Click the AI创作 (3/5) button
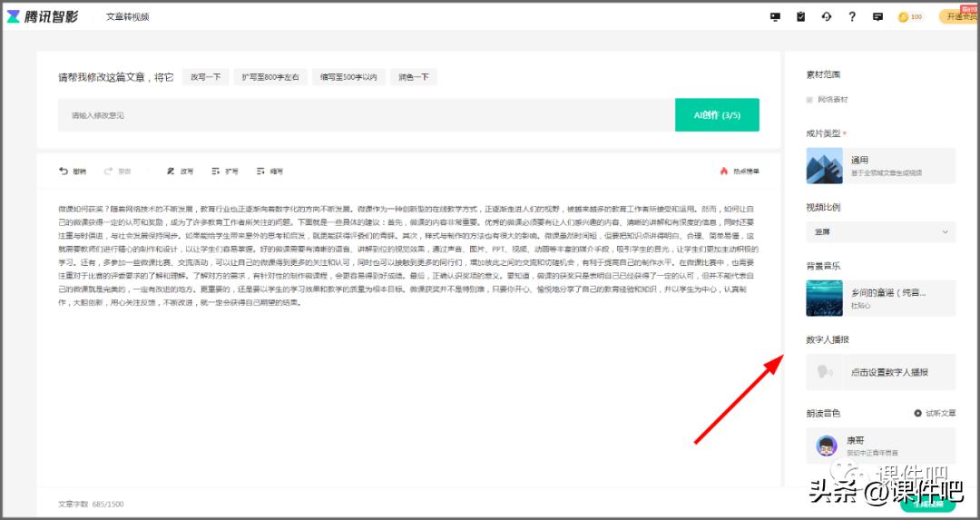Screen dimensions: 980x520 [717, 115]
